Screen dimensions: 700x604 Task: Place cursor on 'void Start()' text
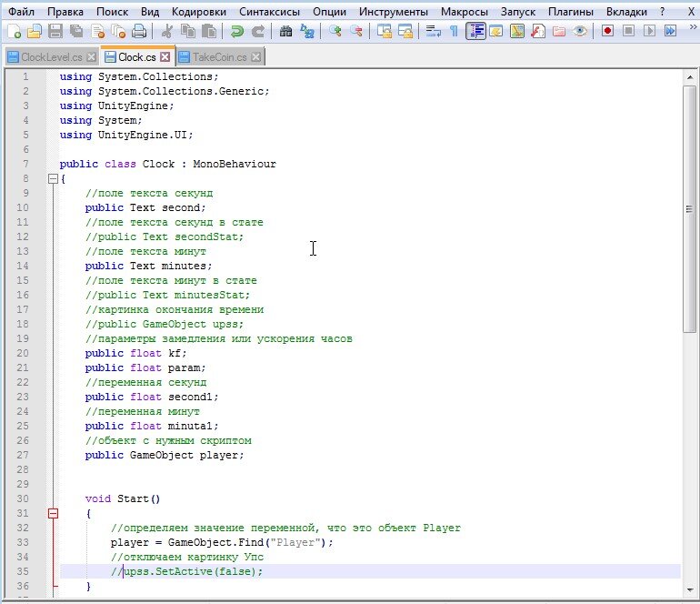pyautogui.click(x=123, y=498)
